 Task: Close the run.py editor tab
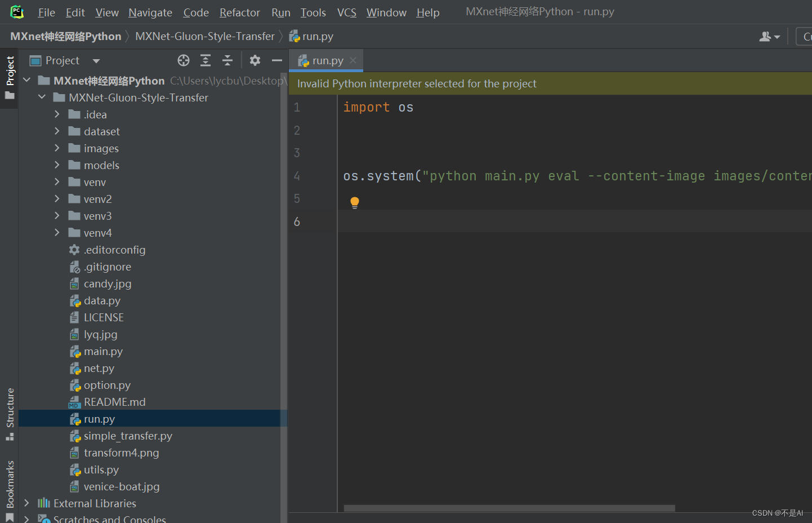pos(353,60)
